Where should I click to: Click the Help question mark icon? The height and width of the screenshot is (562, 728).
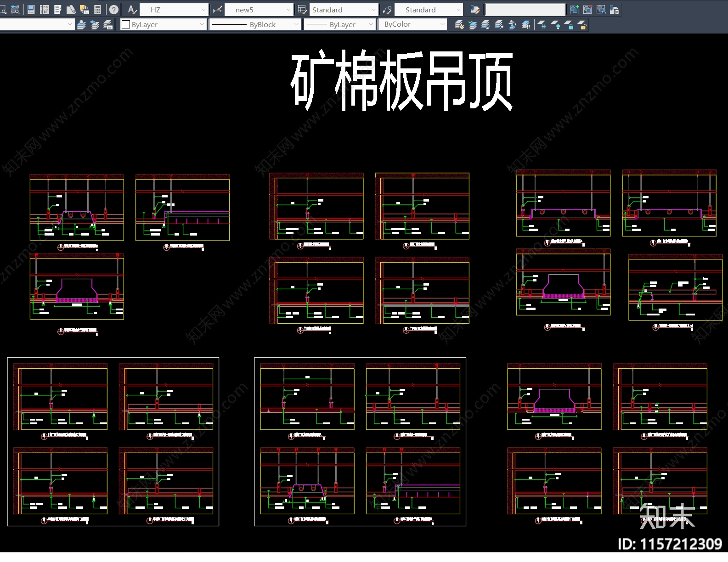coord(114,9)
